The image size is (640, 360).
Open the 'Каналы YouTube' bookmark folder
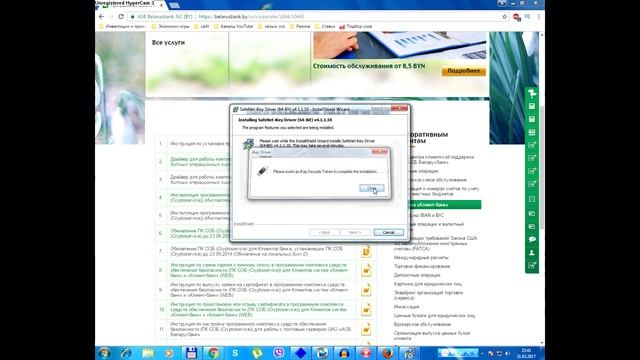point(233,27)
